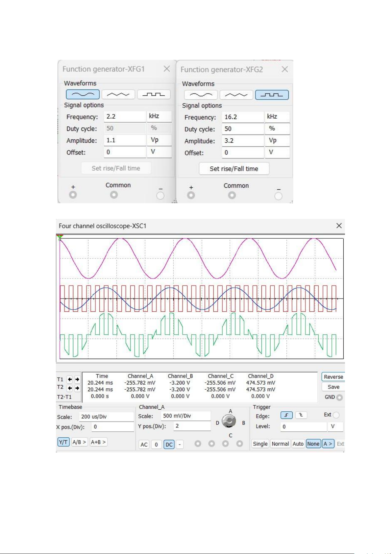The width and height of the screenshot is (392, 554).
Task: Select sine waveform in XFG2 generator
Action: (x=201, y=95)
